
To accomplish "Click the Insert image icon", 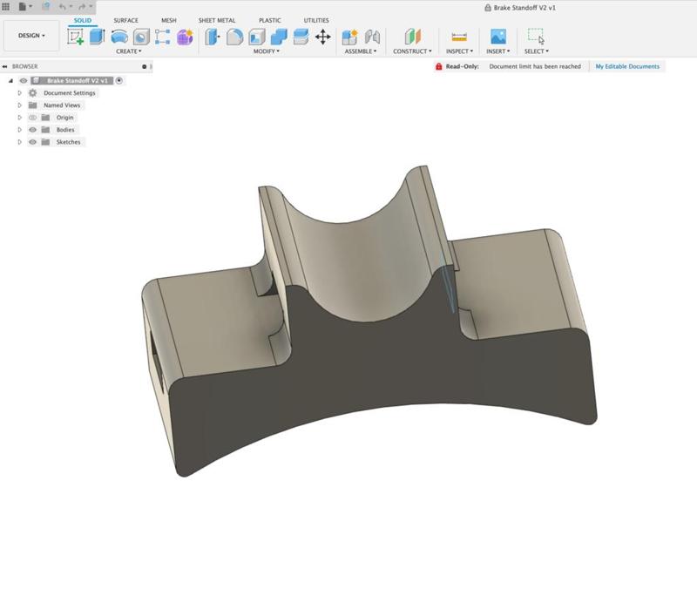I will point(497,37).
